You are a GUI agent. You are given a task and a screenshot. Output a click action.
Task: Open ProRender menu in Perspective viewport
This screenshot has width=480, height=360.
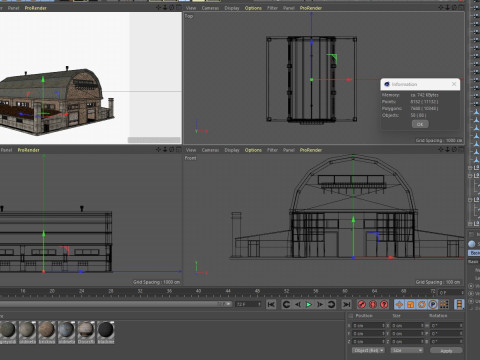(36, 8)
